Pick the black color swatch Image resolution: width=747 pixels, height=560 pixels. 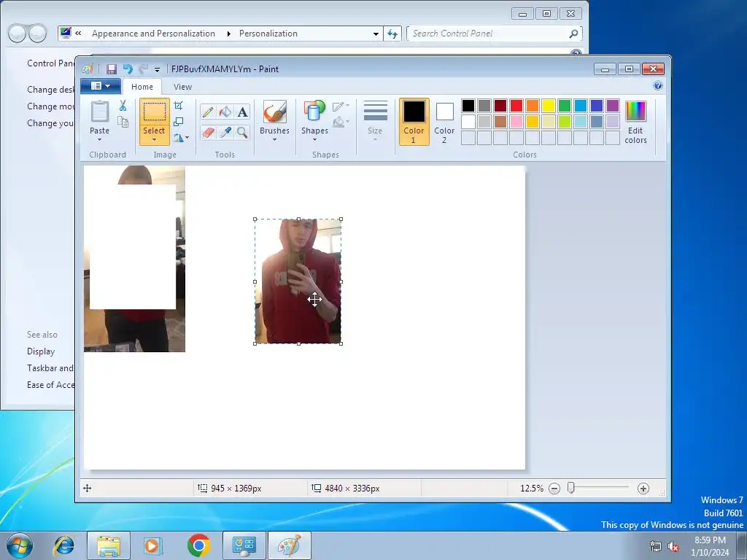coord(468,105)
